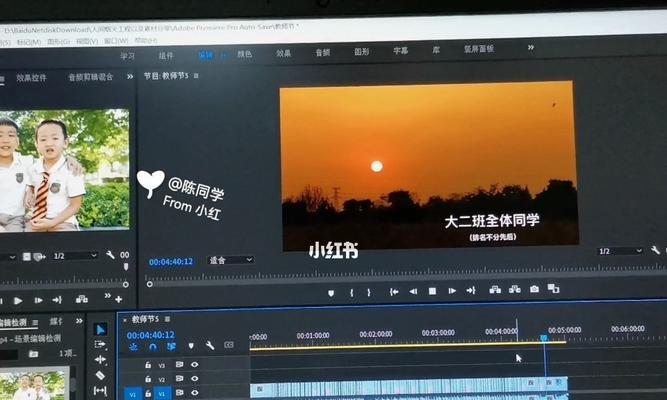Hide V1 track output eye
Image resolution: width=667 pixels, height=400 pixels.
coord(194,392)
